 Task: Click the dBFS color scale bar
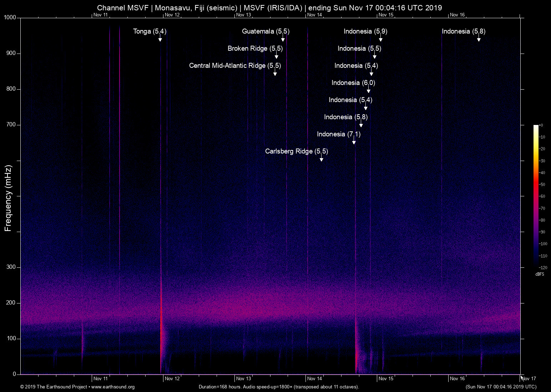(536, 196)
